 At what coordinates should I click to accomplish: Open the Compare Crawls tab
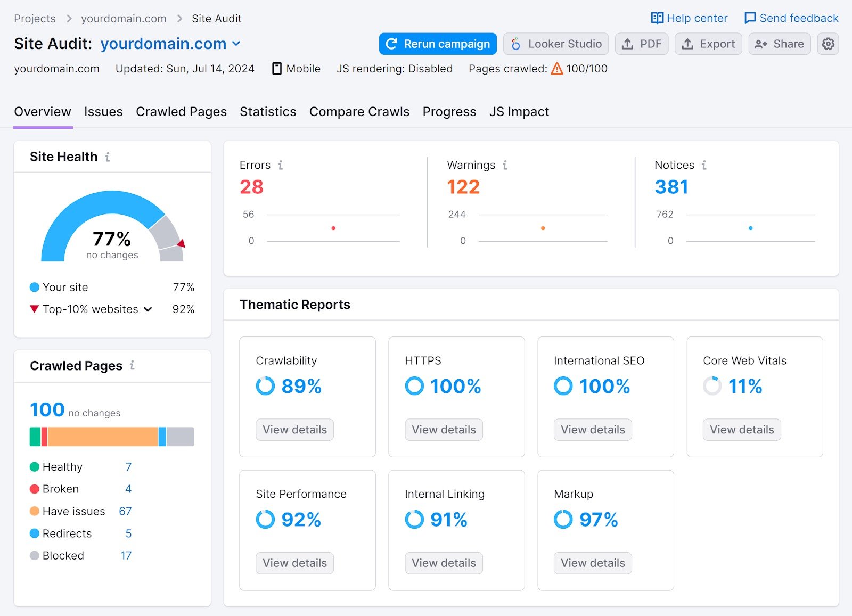pyautogui.click(x=359, y=112)
